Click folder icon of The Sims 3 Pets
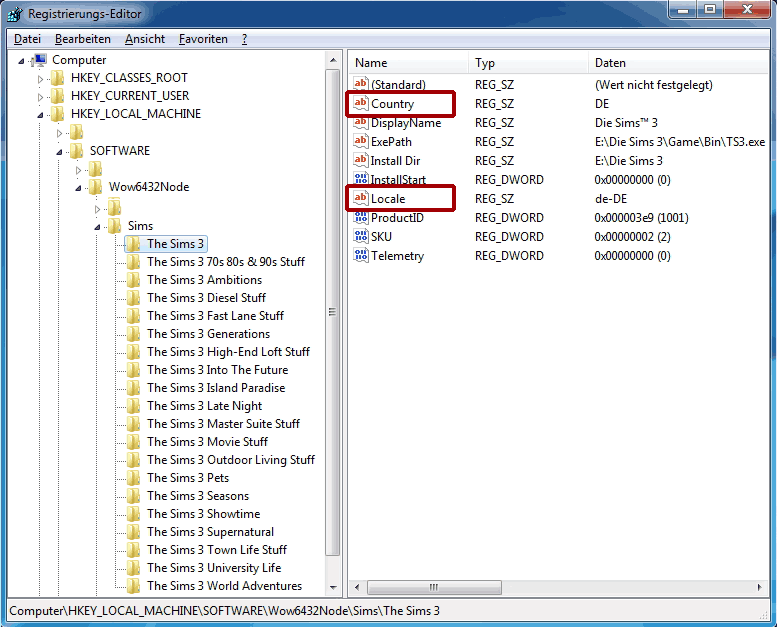 tap(133, 478)
